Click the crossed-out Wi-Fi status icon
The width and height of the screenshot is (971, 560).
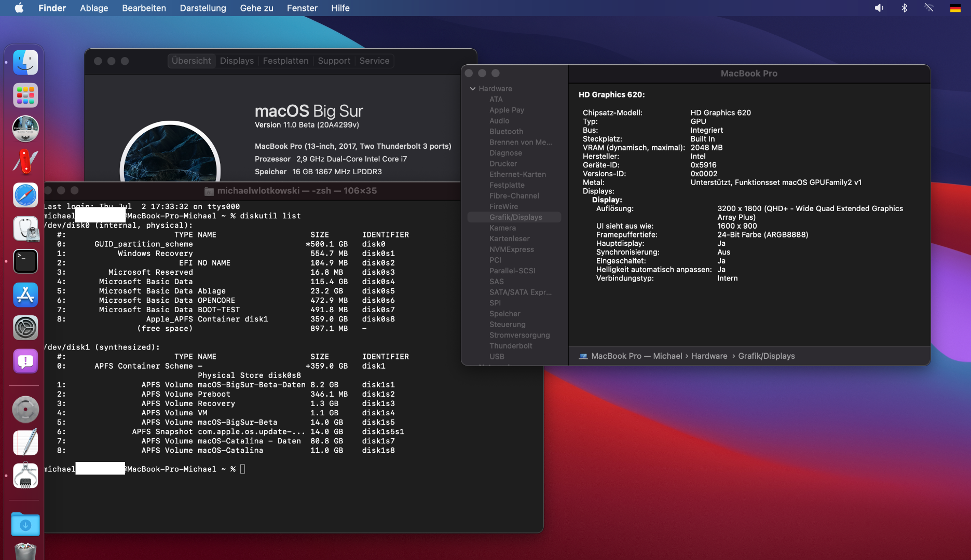(929, 8)
